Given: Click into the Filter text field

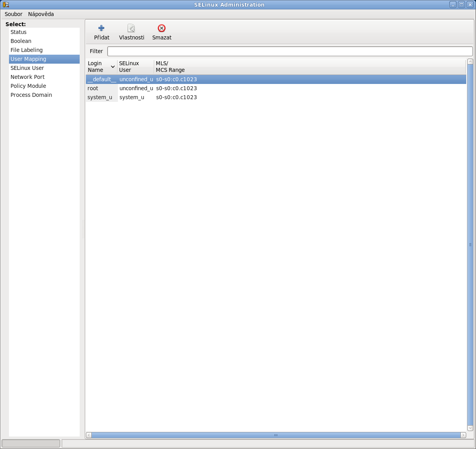Looking at the screenshot, I should point(290,51).
